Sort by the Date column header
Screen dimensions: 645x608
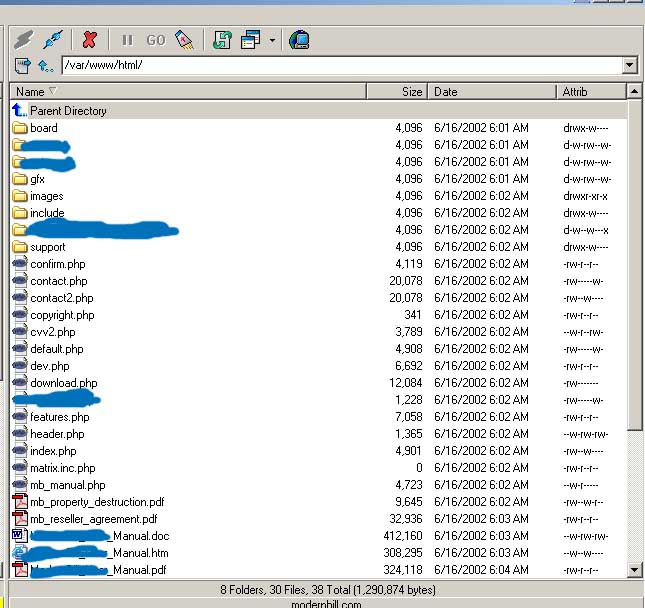coord(490,91)
